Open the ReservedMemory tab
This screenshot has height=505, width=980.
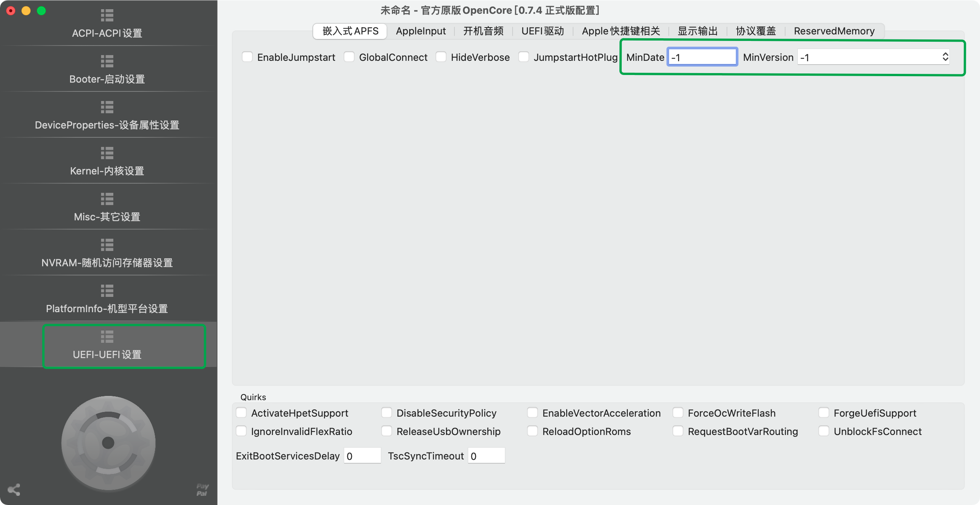pyautogui.click(x=834, y=31)
